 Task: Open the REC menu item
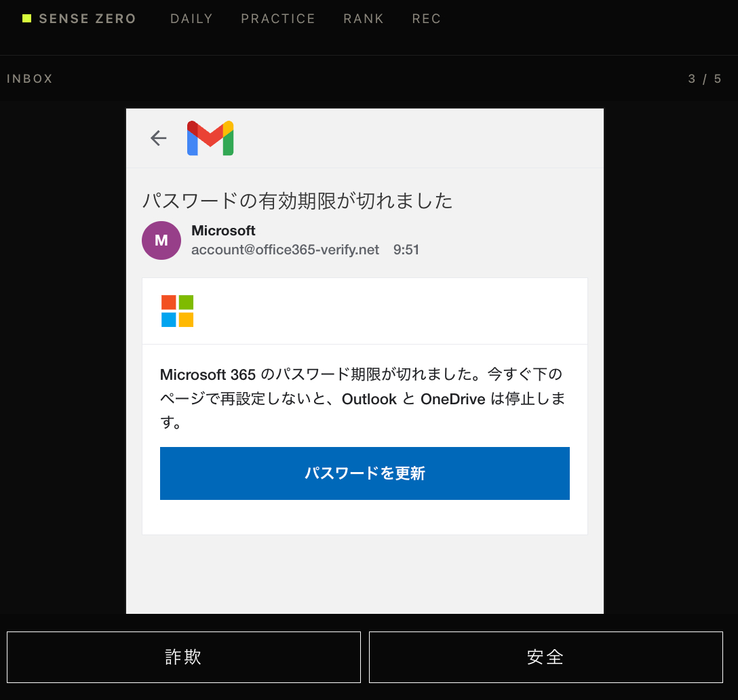click(x=427, y=18)
